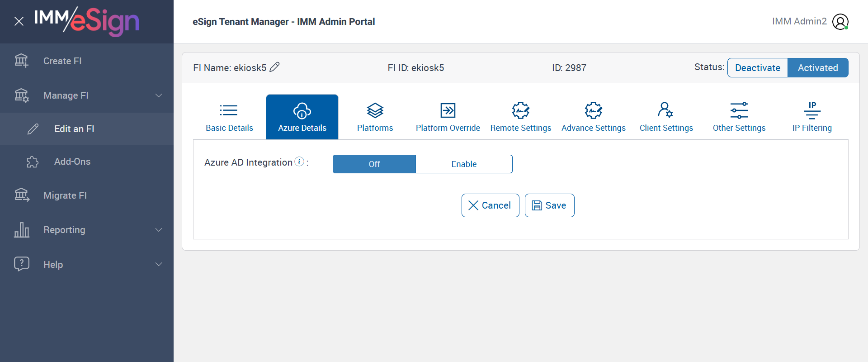Viewport: 868px width, 362px height.
Task: Open the Azure Details tab
Action: pos(302,117)
